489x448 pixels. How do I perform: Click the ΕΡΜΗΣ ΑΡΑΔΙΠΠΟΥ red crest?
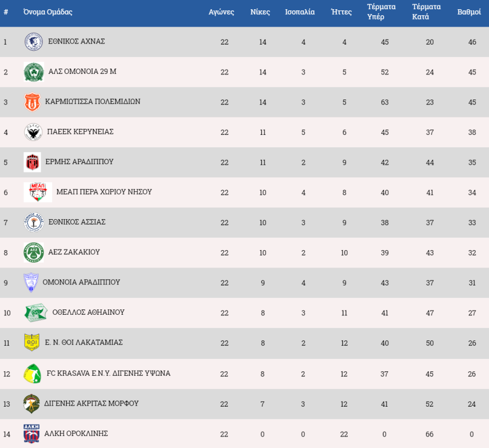pos(33,162)
